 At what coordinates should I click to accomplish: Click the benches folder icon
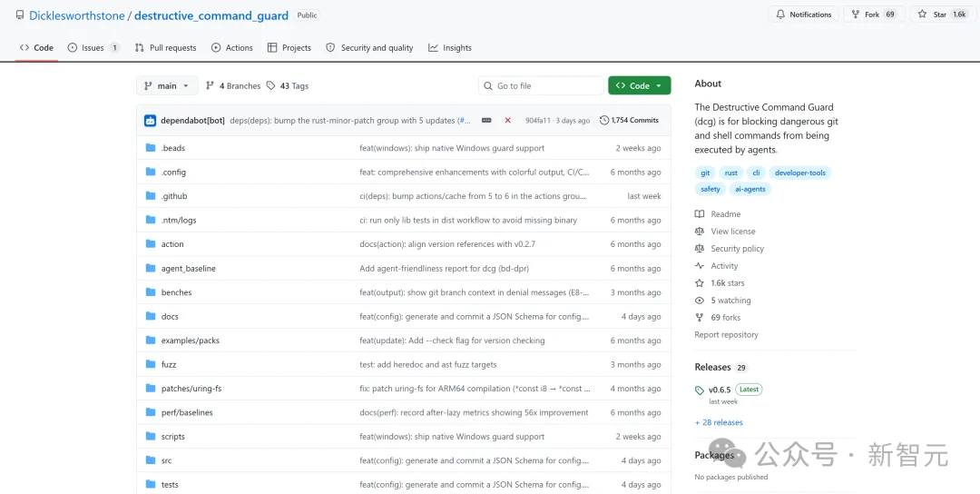(150, 292)
